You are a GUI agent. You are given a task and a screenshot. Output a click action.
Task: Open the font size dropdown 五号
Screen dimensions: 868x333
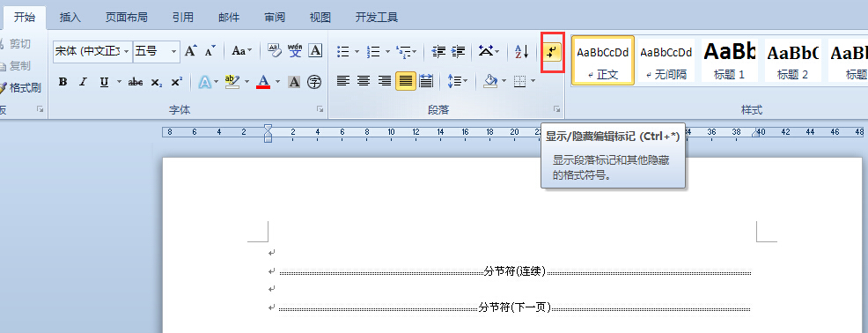point(173,51)
